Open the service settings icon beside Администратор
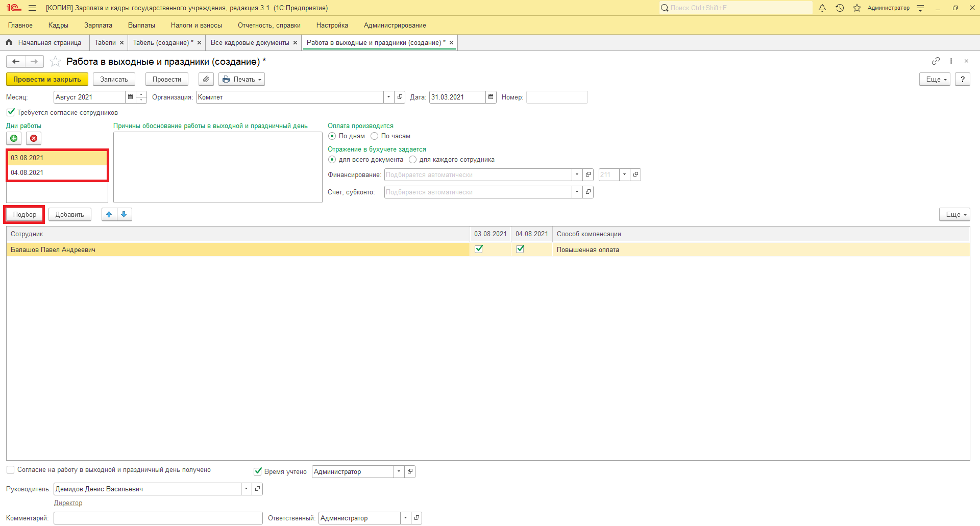Viewport: 980px width, 526px height. tap(920, 8)
